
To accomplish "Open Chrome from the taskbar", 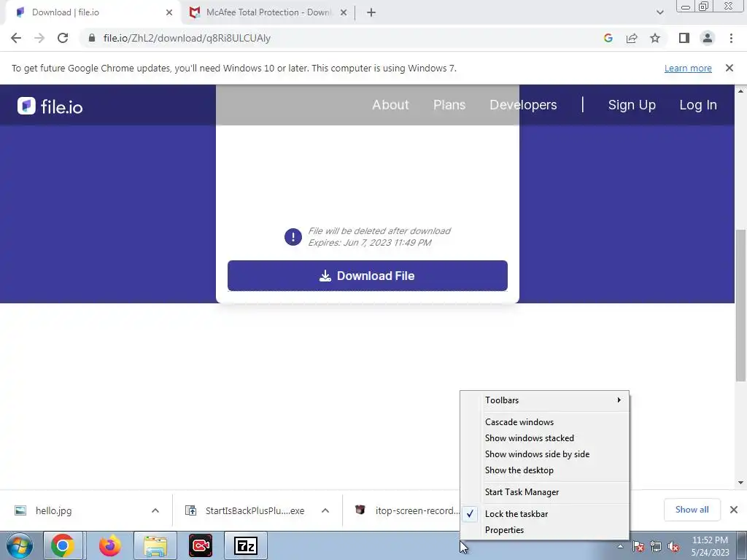I will [63, 545].
